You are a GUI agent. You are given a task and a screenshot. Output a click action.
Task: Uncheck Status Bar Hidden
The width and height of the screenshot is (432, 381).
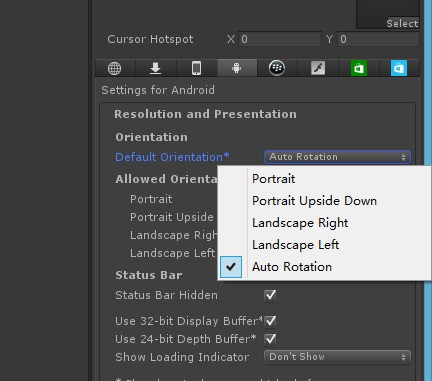(270, 295)
